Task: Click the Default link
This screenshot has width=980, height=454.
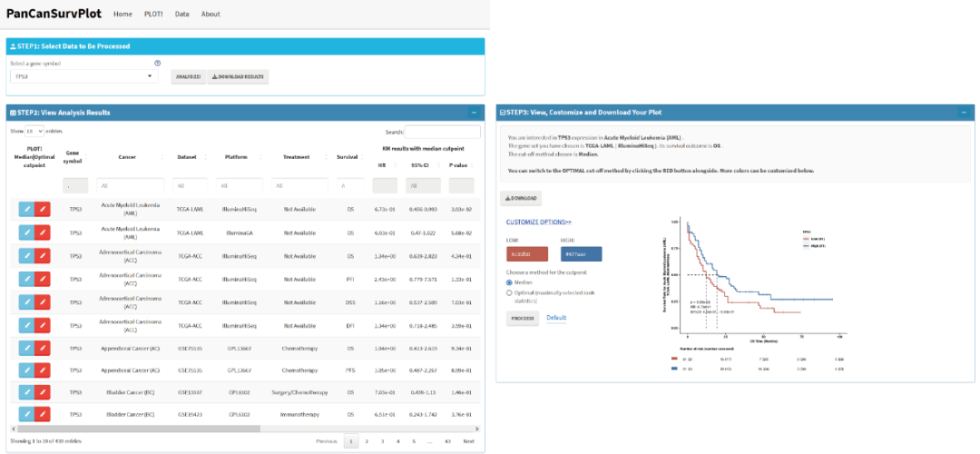Action: (x=556, y=318)
